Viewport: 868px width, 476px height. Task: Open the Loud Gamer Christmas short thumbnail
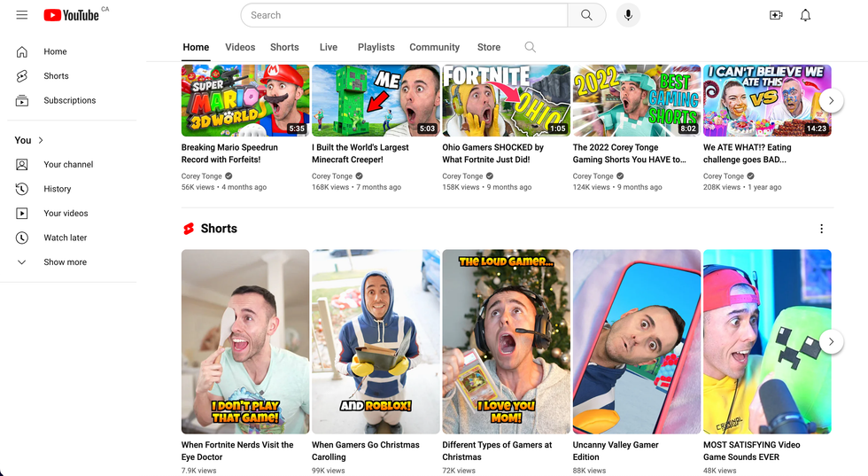506,341
